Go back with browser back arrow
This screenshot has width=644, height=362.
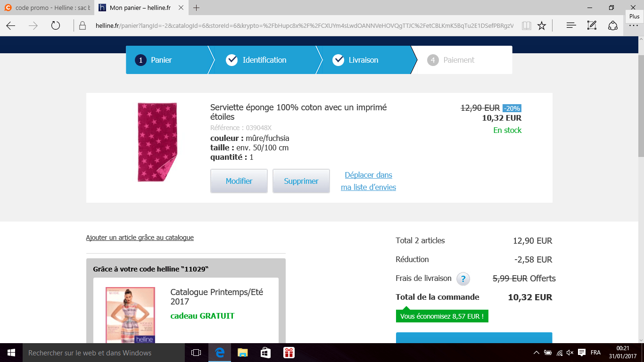coord(11,25)
